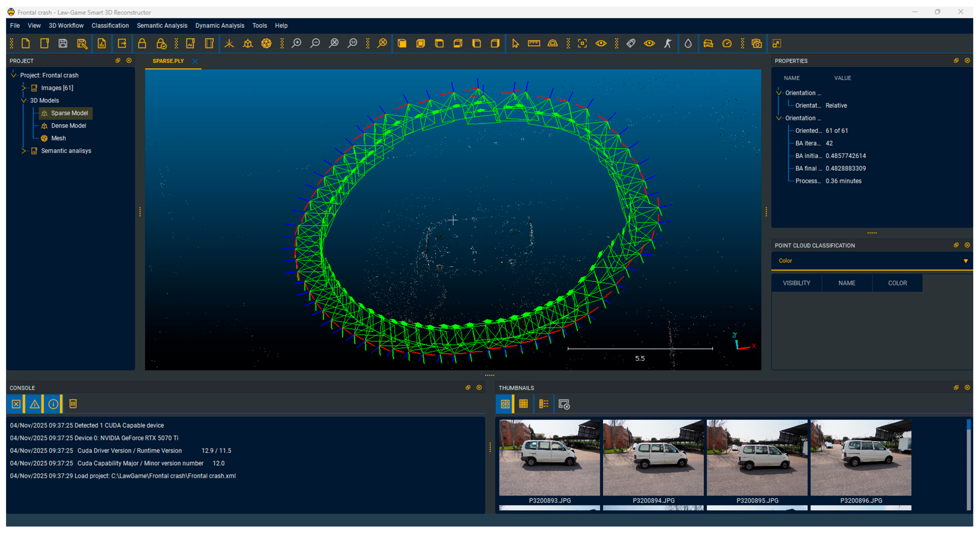Click the 1:1 zoom reset icon

352,43
